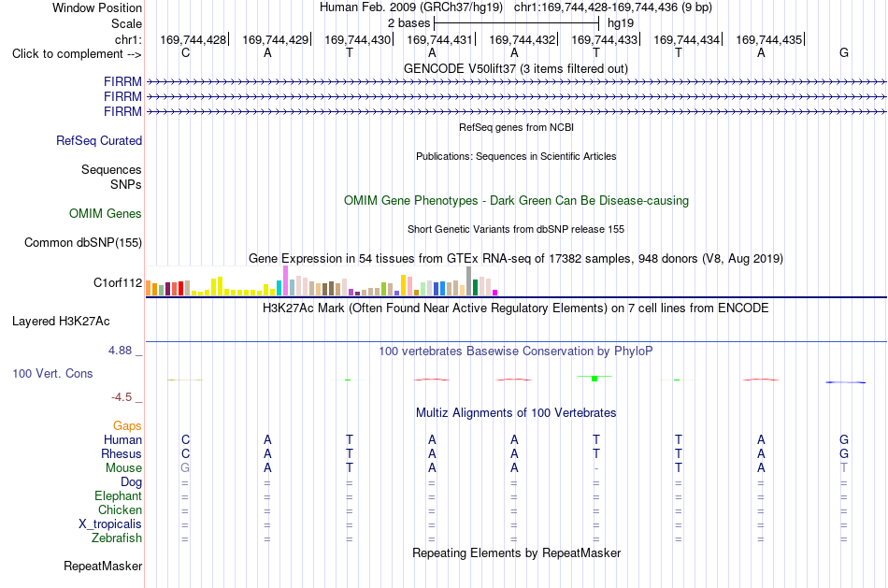Select the Mouse alignment row label
The height and width of the screenshot is (588, 888).
[x=123, y=468]
